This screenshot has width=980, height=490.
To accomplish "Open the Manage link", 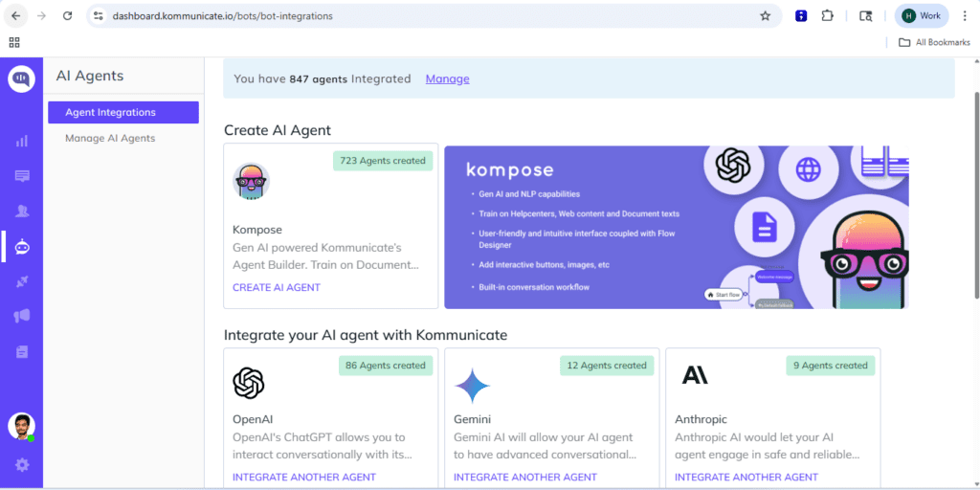I will click(448, 78).
